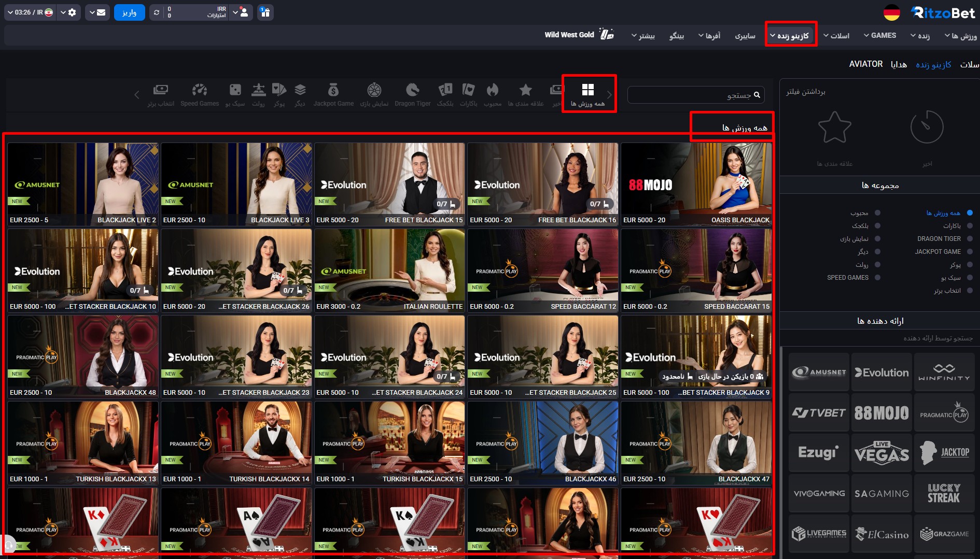Open the settings gear dropdown
Viewport: 980px width, 559px height.
[68, 12]
